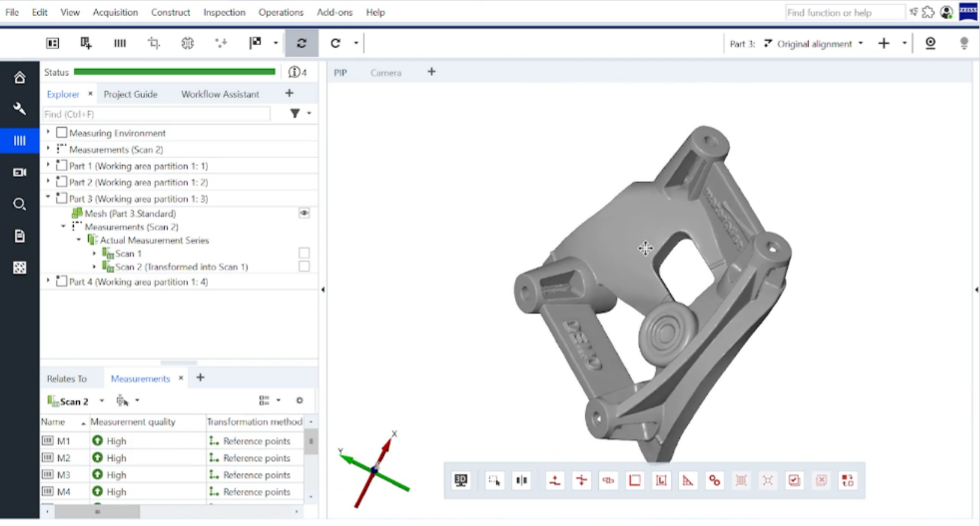Open the Inspection menu
The image size is (980, 526).
[x=224, y=12]
